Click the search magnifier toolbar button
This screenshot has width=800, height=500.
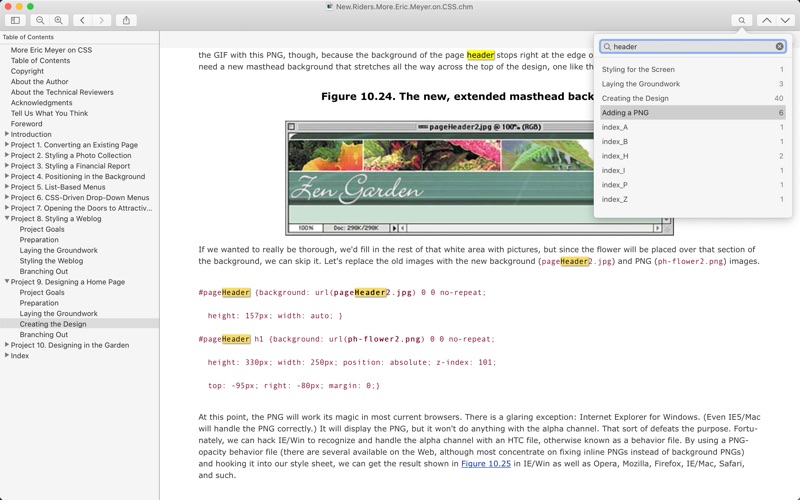(741, 20)
